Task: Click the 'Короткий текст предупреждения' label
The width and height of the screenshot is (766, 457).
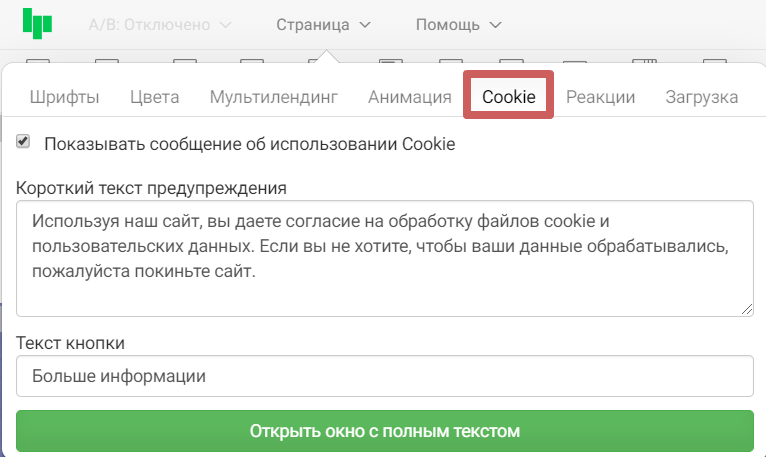Action: [x=152, y=187]
